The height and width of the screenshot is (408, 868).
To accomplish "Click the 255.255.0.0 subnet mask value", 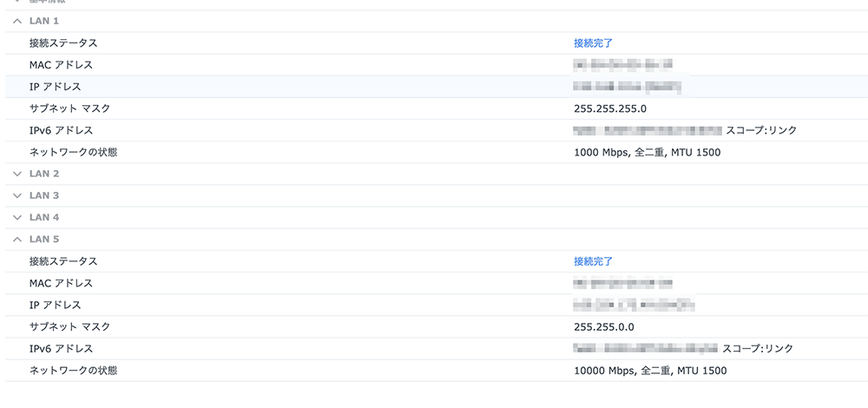I will pyautogui.click(x=604, y=326).
